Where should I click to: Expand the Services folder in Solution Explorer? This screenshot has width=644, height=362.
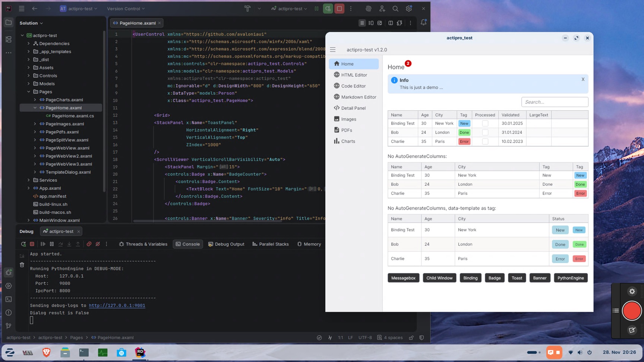(28, 180)
